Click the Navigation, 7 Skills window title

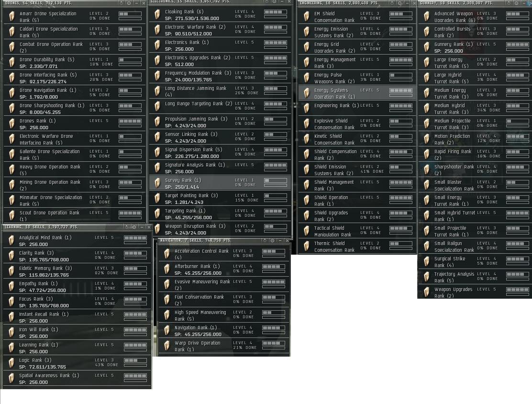pyautogui.click(x=196, y=240)
